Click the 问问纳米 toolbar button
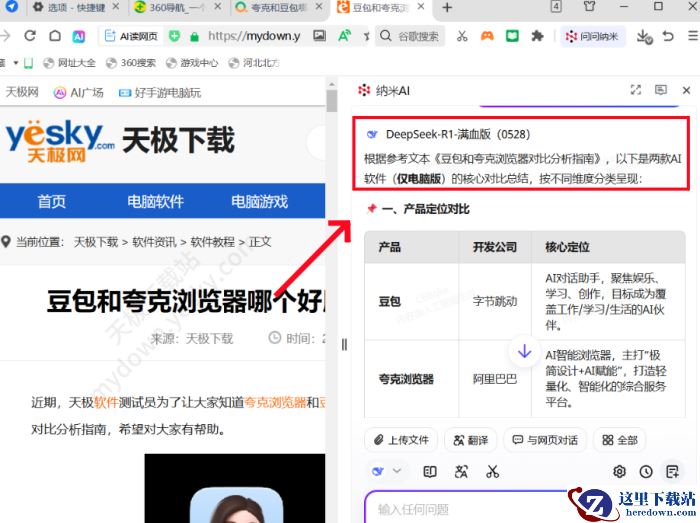700x523 pixels. (592, 36)
